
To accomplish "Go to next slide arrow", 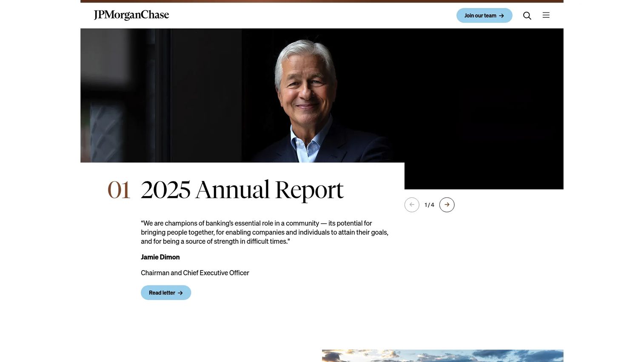I will click(x=447, y=205).
